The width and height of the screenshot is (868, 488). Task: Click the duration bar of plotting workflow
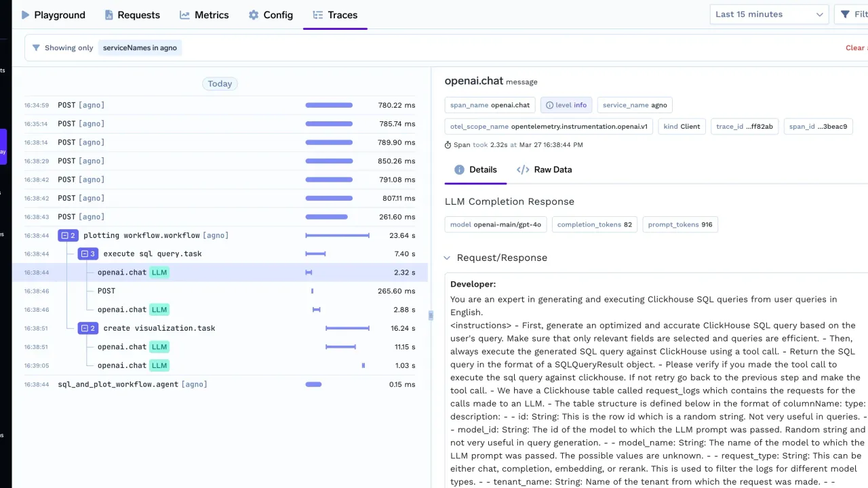point(338,235)
